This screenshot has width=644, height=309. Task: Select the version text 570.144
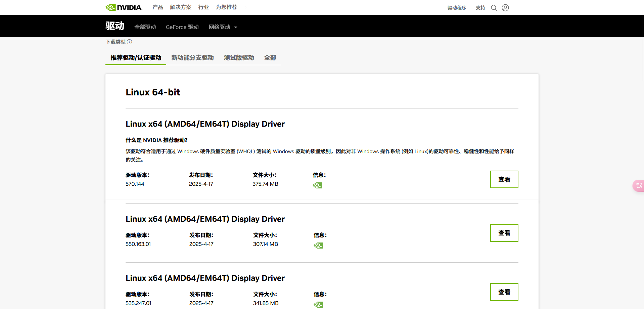coord(135,184)
